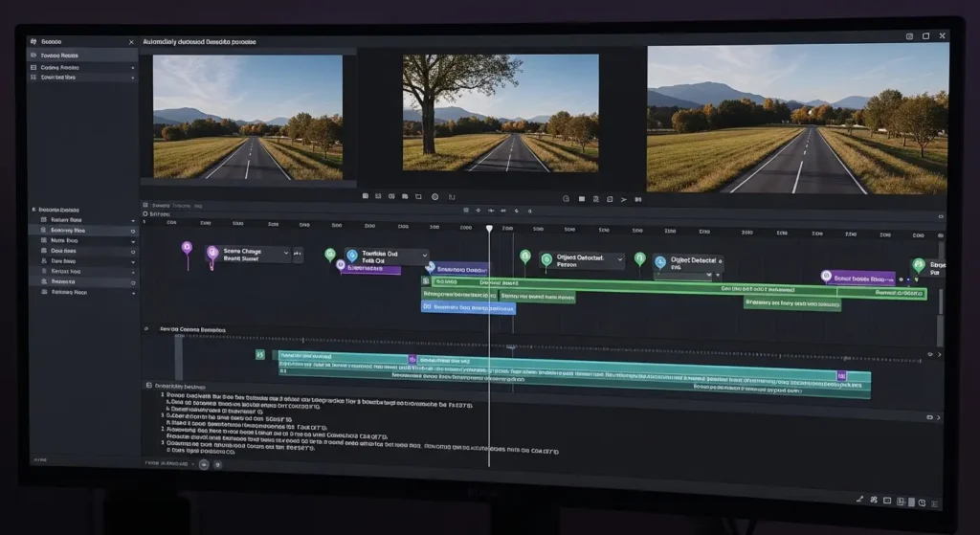Click the purple clip at right of timeline

[x=861, y=278]
